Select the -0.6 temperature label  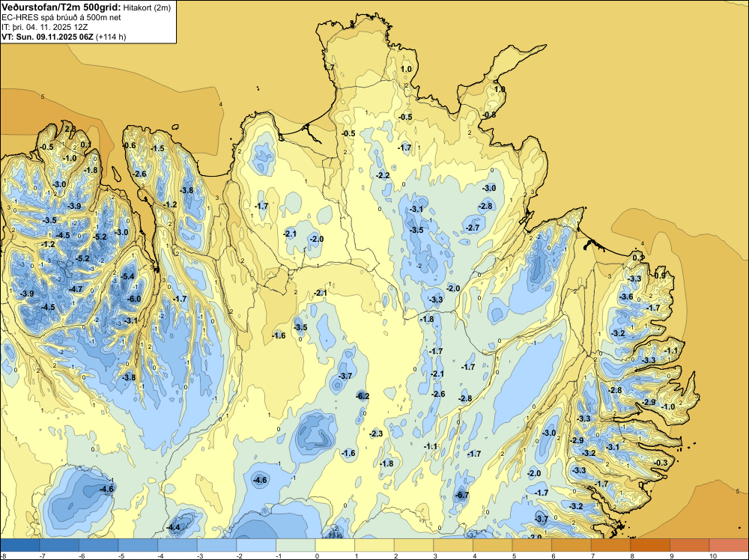pyautogui.click(x=130, y=146)
